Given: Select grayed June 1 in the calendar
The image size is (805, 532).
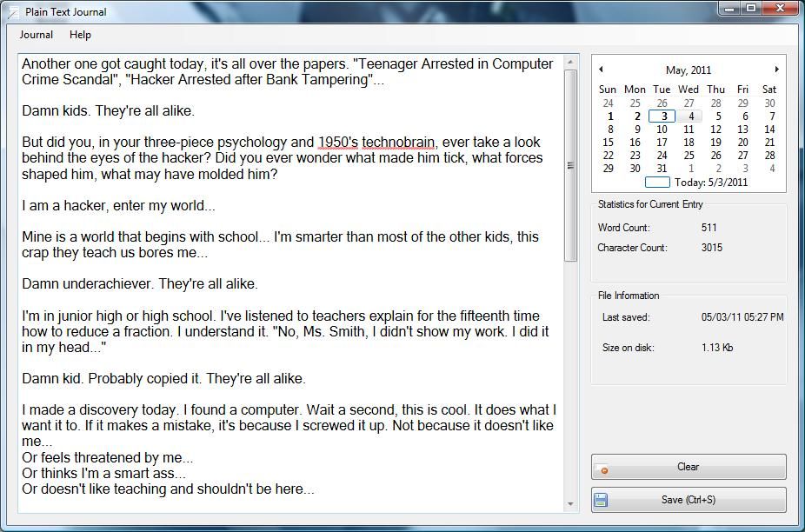Looking at the screenshot, I should [x=691, y=169].
